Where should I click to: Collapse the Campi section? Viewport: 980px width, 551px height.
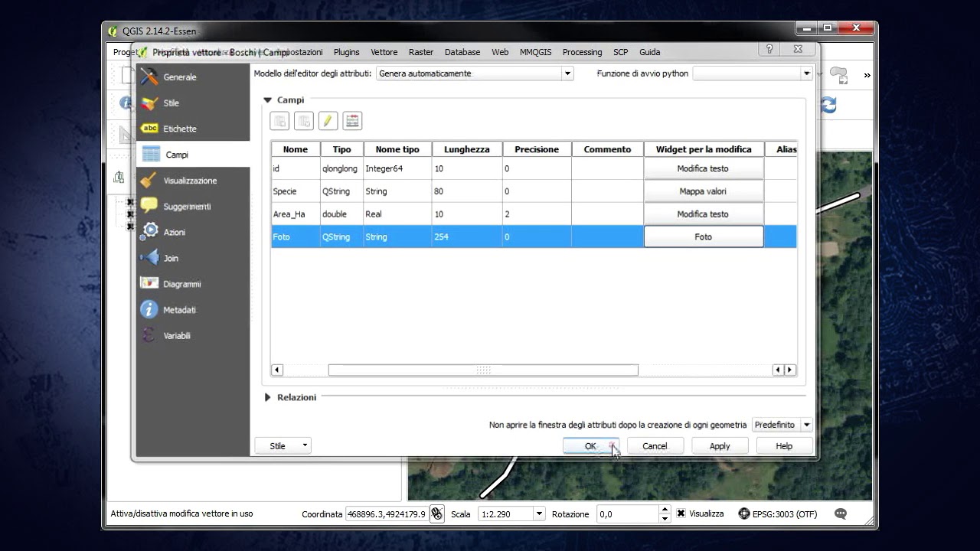click(268, 100)
